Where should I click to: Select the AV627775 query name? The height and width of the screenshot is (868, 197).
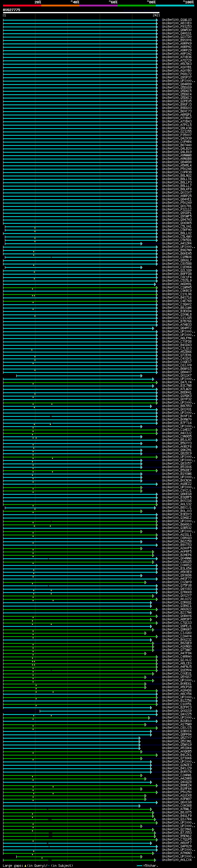pyautogui.click(x=11, y=10)
